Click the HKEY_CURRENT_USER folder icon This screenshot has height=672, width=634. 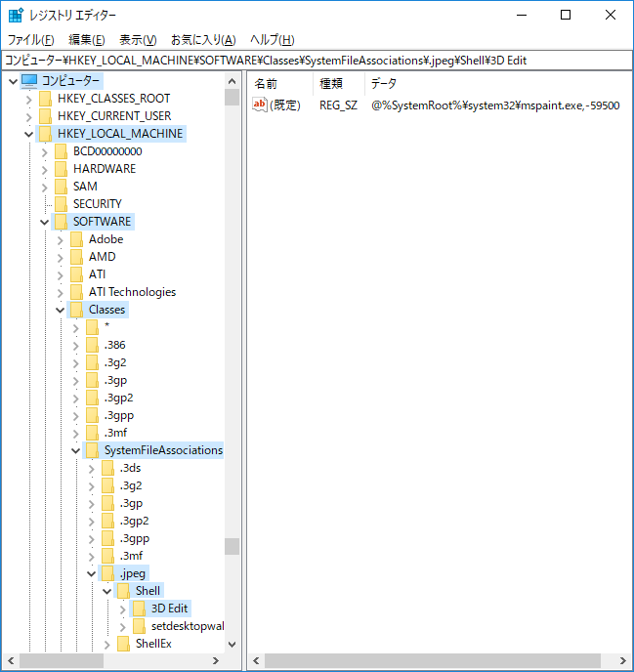click(45, 116)
